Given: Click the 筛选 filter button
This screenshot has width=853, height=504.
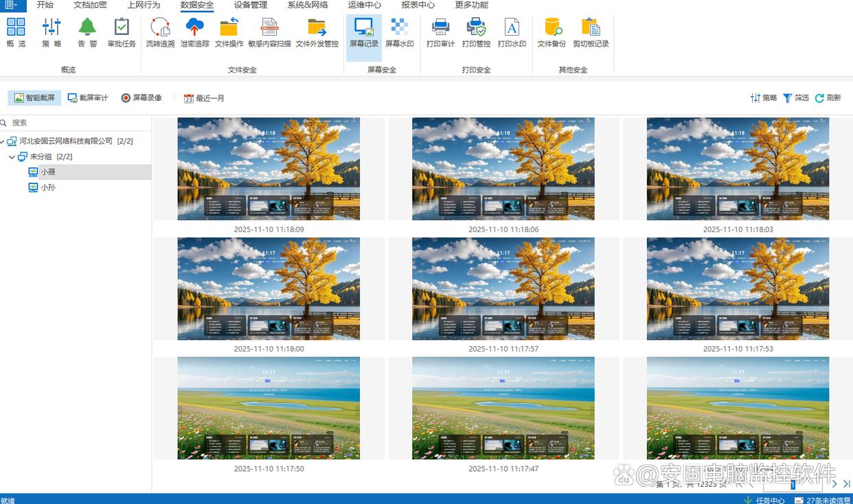Looking at the screenshot, I should tap(796, 98).
